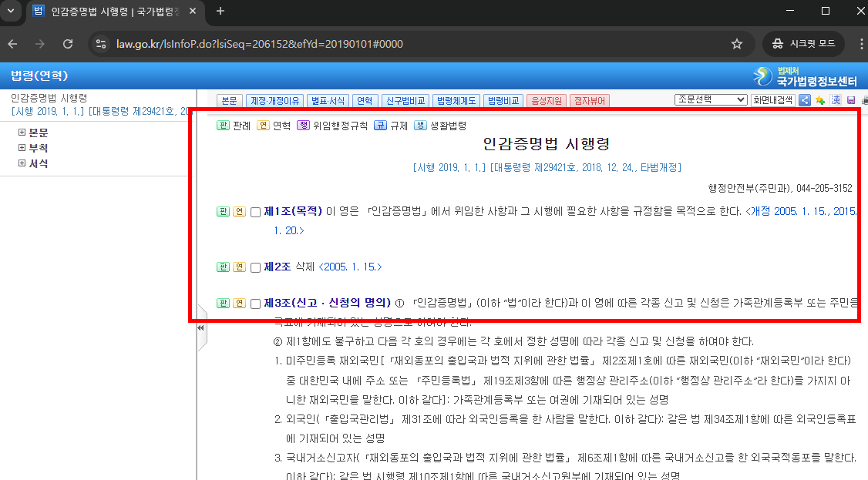This screenshot has height=480, width=868.
Task: Check the checkbox next to 제3조(신고·신청의 명의)
Action: pyautogui.click(x=255, y=304)
